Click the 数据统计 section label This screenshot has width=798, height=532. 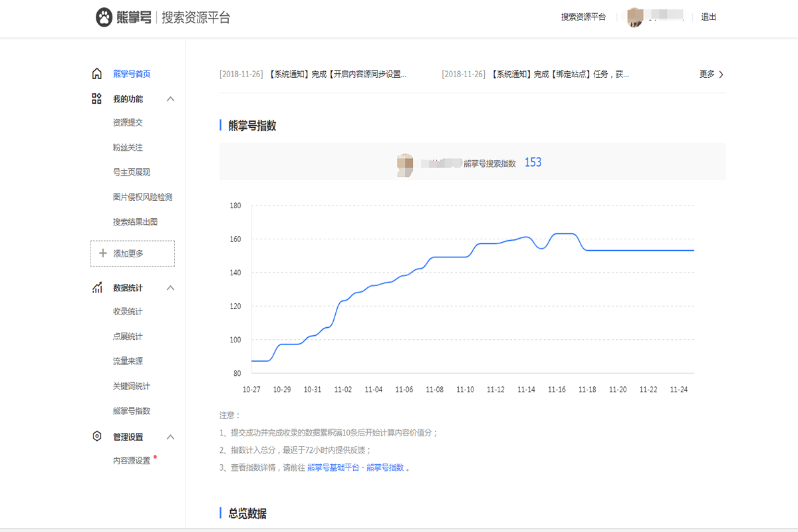coord(128,288)
